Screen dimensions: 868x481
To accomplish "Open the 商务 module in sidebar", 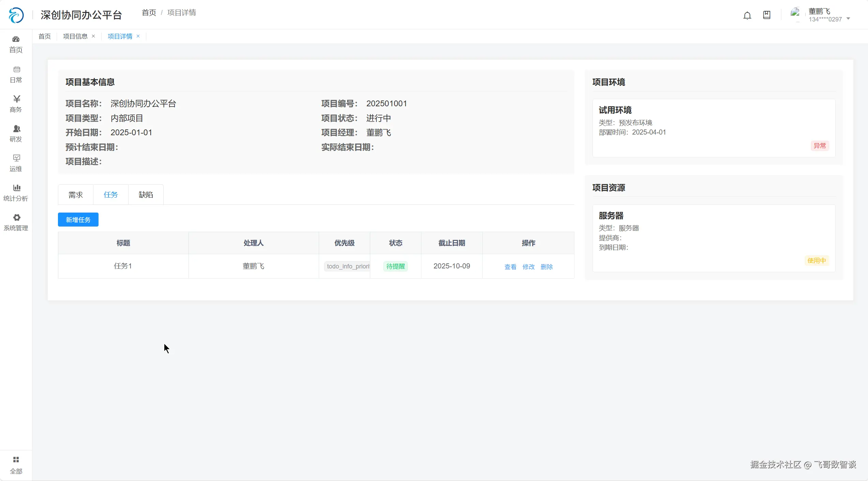I will [16, 103].
